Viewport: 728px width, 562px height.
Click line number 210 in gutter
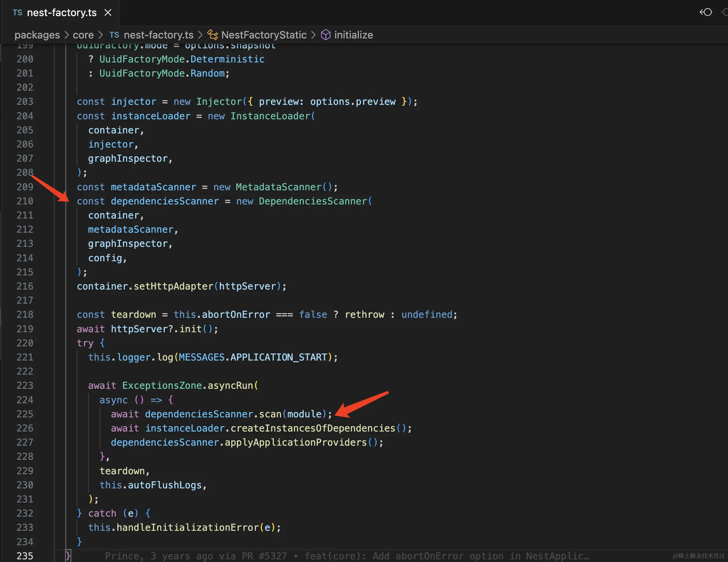(x=25, y=201)
